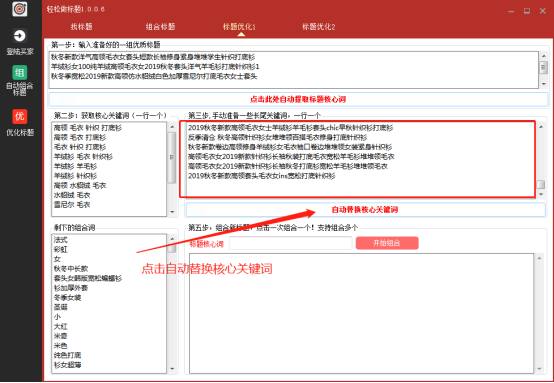Select 纯色打底 in the remaining words list

click(67, 355)
